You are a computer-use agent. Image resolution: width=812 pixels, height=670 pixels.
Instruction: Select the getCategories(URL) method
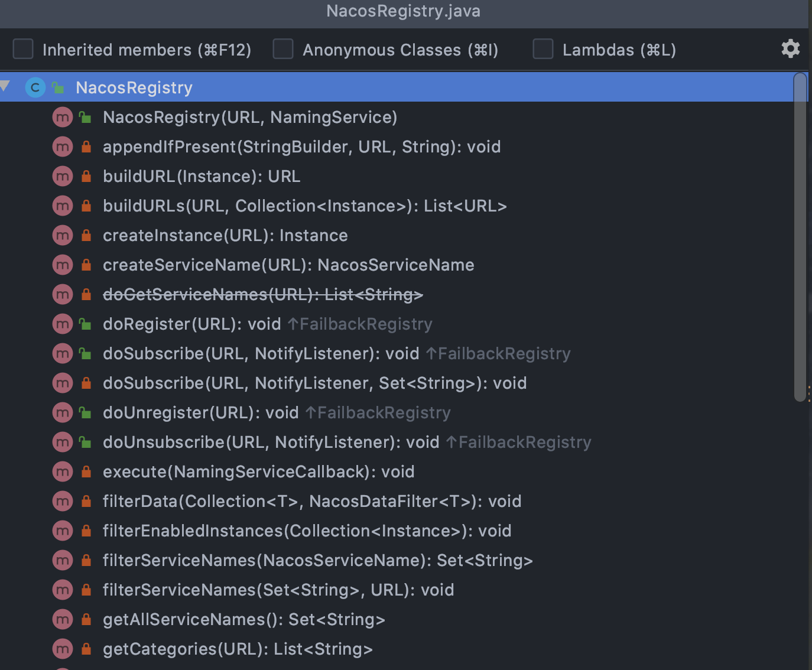(x=237, y=649)
